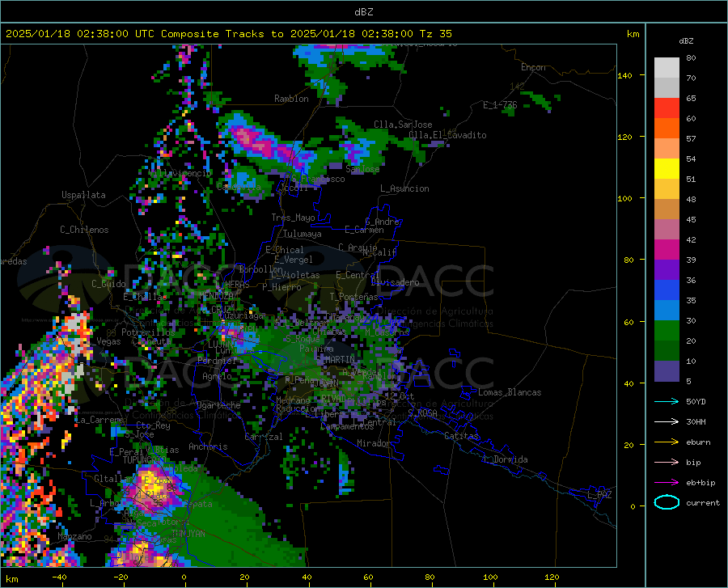Click the Catitas map label

(x=461, y=436)
